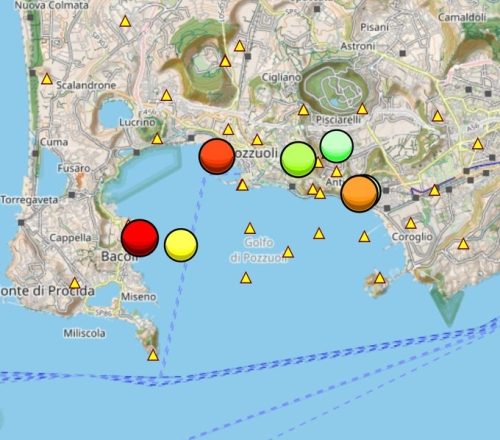Image resolution: width=500 pixels, height=440 pixels.
Task: Click the station triangle below Nuova Colmata
Action: tap(125, 21)
